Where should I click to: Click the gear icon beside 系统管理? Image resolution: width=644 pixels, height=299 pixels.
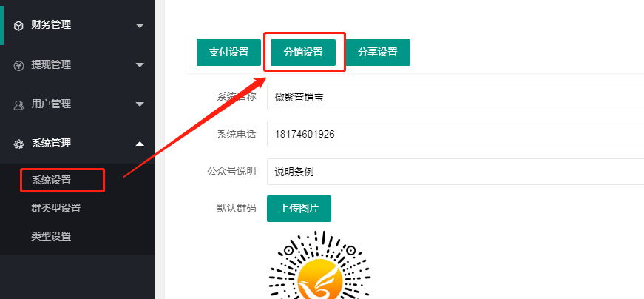tap(18, 144)
